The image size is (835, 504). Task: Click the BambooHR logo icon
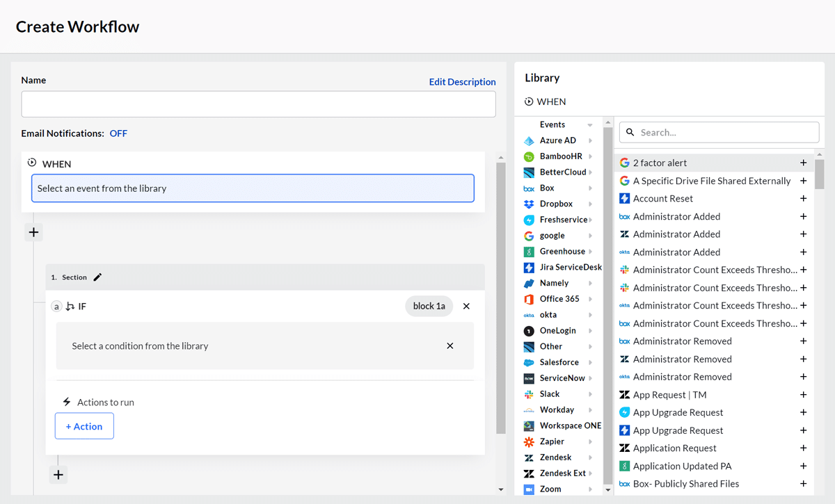point(529,156)
